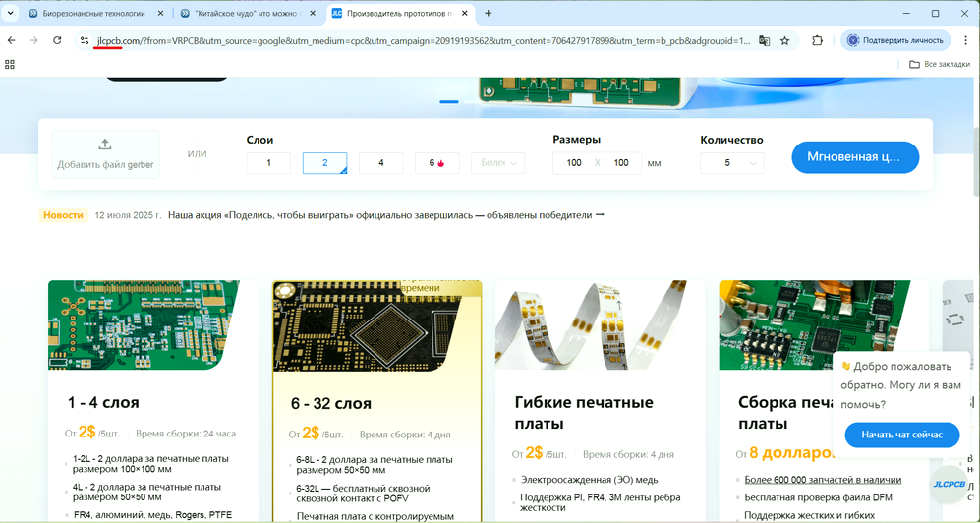The image size is (980, 523).
Task: Edit the second size field 100
Action: pyautogui.click(x=620, y=163)
